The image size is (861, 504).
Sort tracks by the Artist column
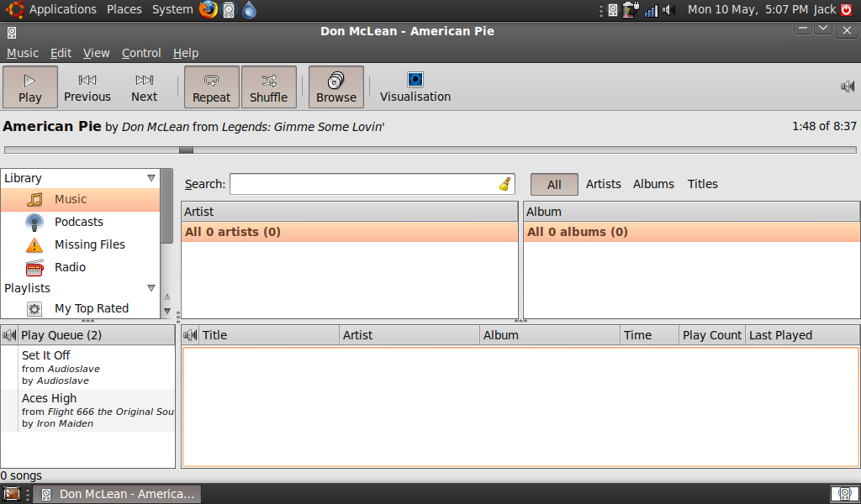tap(409, 335)
